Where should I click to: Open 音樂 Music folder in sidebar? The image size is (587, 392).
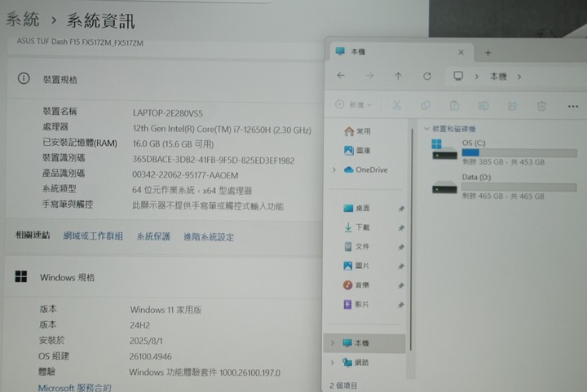(x=356, y=285)
